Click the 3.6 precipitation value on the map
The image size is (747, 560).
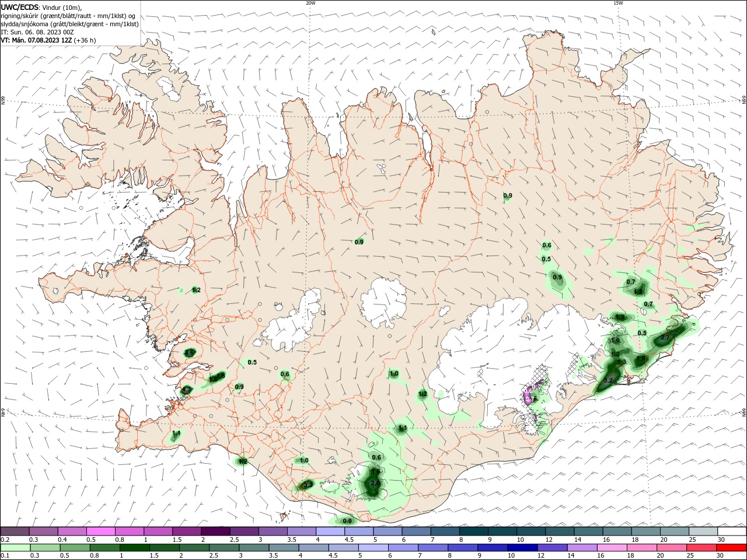point(190,353)
